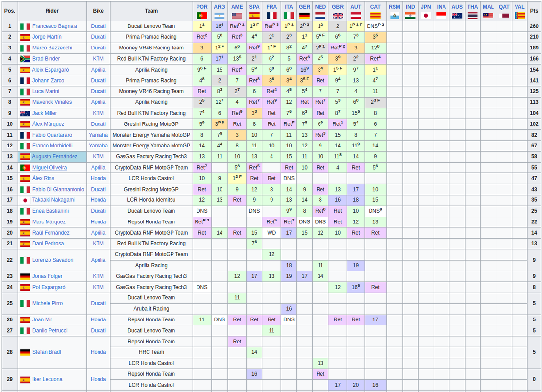Click the Thailand flag under THA header
The width and height of the screenshot is (542, 392).
(x=472, y=16)
